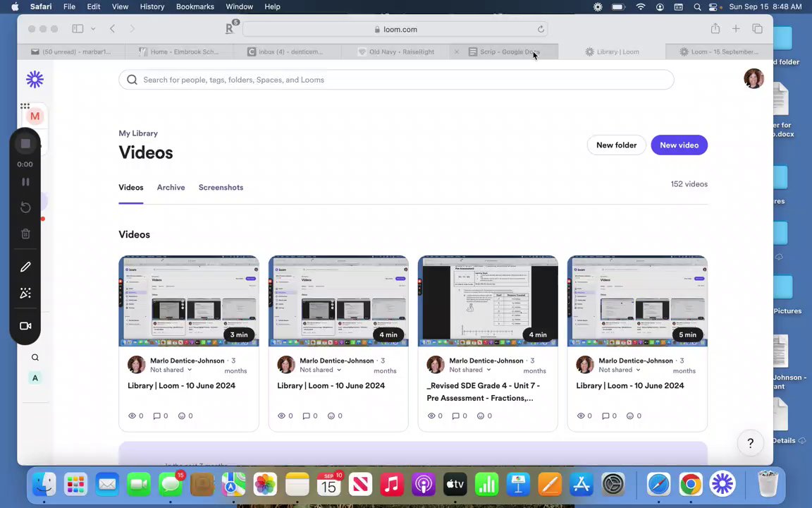Switch to the Archive tab

(171, 187)
